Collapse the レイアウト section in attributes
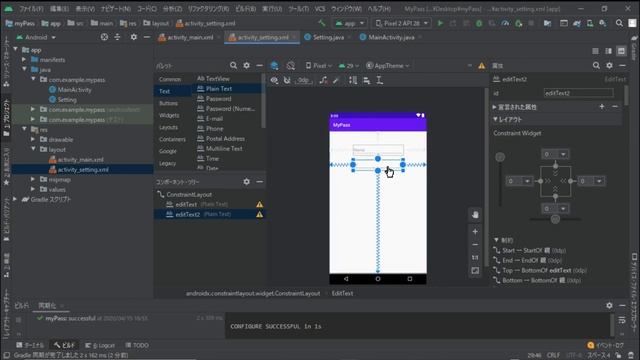Viewport: 640px width, 360px height. tap(495, 119)
